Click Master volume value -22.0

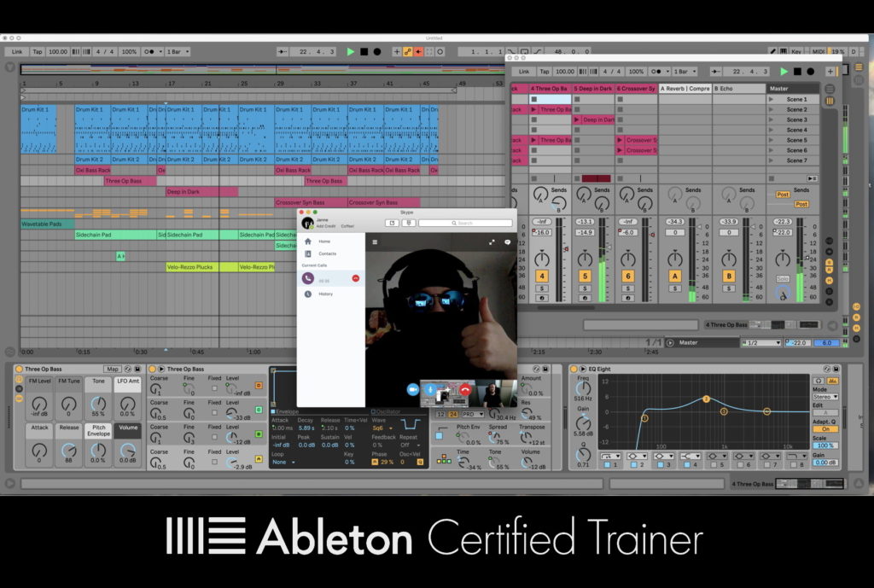click(783, 232)
